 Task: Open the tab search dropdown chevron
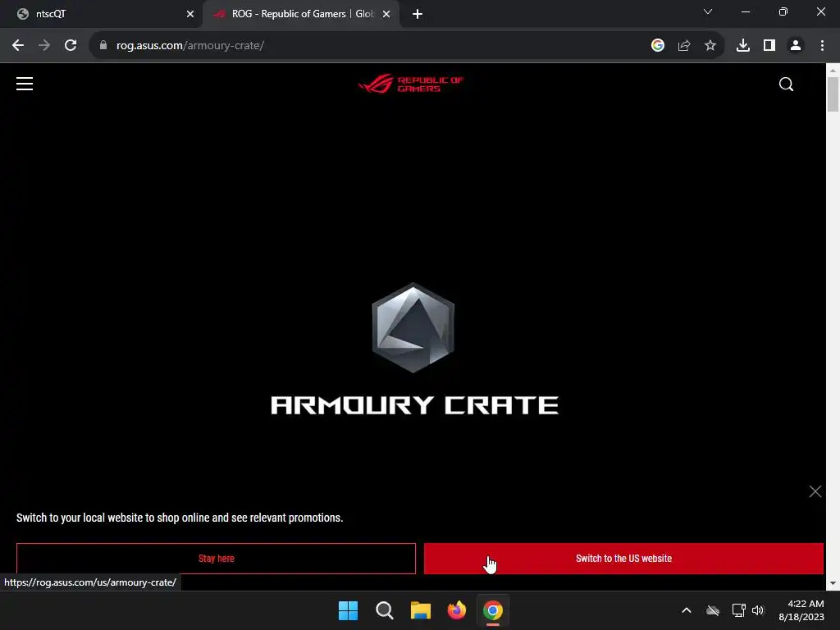tap(708, 11)
